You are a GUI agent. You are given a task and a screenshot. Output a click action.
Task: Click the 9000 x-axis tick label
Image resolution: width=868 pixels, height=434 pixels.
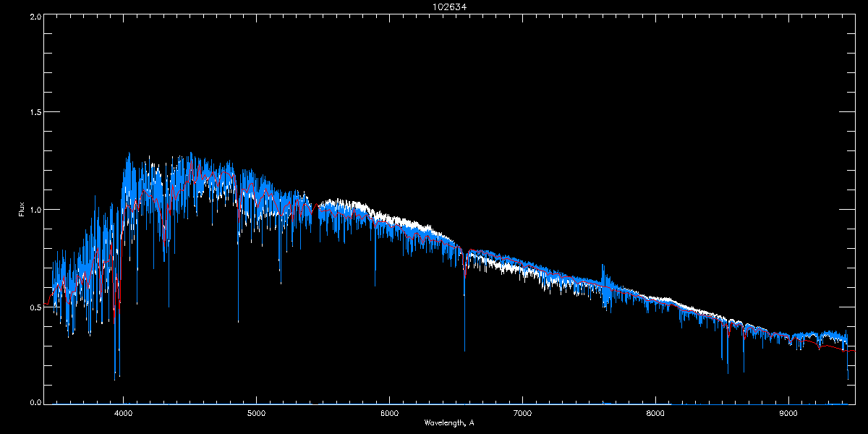788,414
